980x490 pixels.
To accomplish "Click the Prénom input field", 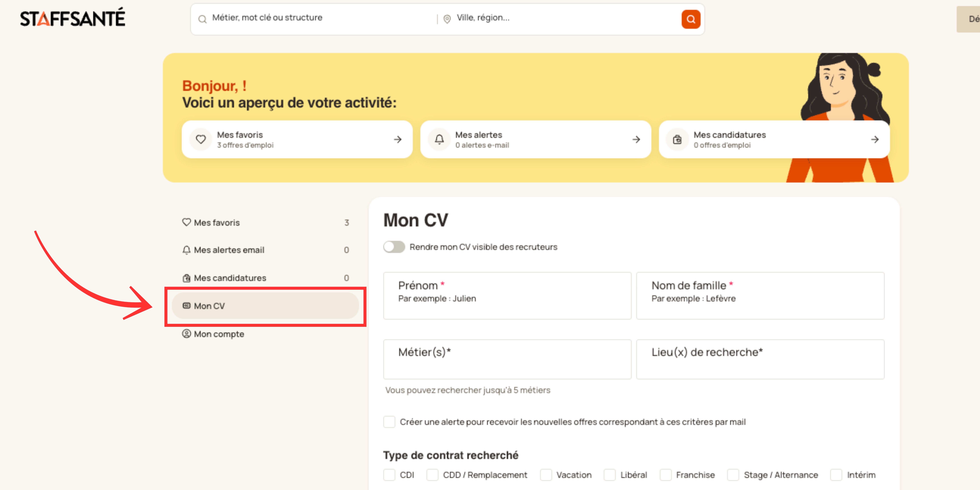I will (x=507, y=296).
